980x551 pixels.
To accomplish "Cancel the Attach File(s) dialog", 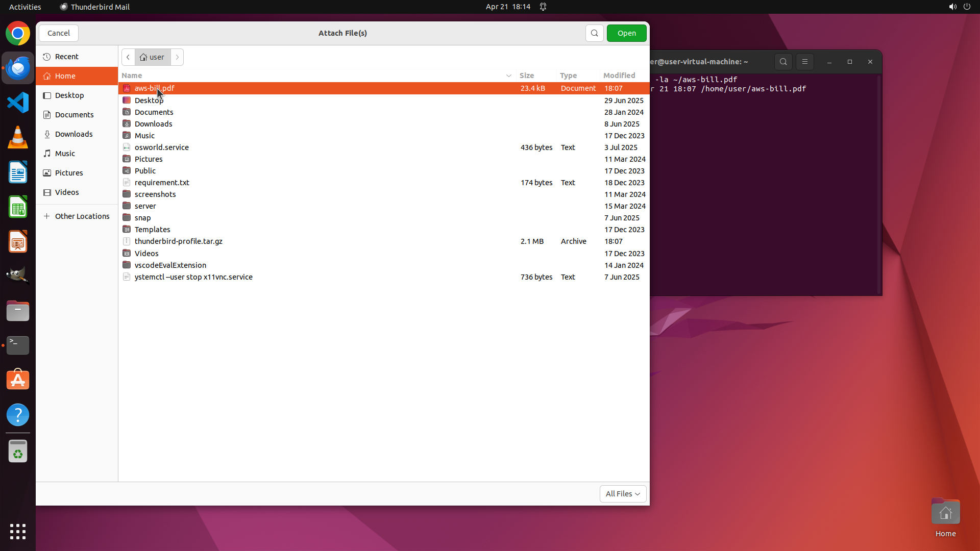I will [59, 33].
